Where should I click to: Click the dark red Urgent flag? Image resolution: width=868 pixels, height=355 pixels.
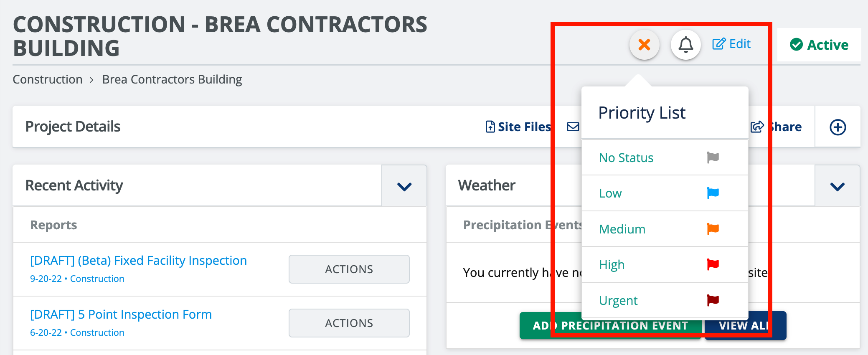click(x=713, y=300)
